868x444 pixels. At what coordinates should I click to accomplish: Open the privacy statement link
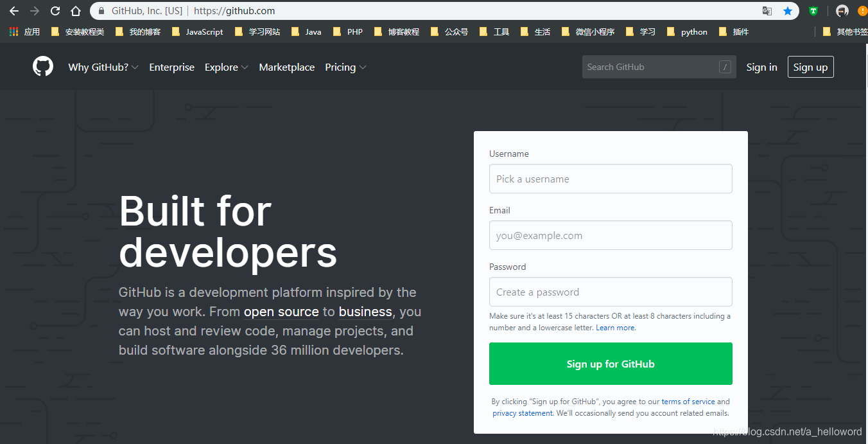coord(522,413)
